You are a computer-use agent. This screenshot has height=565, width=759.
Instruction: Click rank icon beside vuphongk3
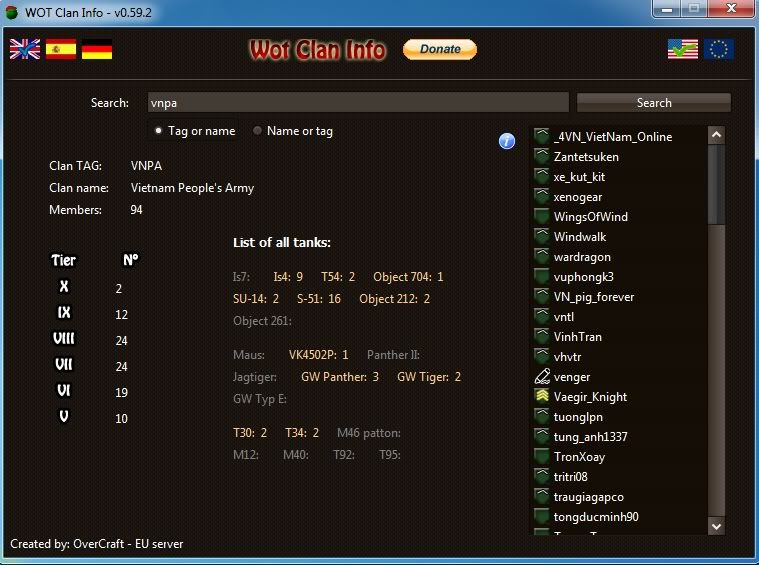(542, 276)
